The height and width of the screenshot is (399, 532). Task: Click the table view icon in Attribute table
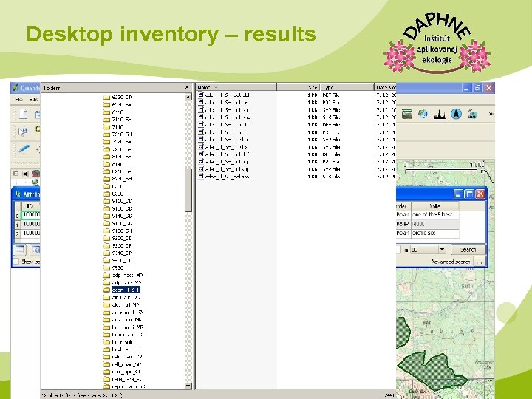click(20, 250)
